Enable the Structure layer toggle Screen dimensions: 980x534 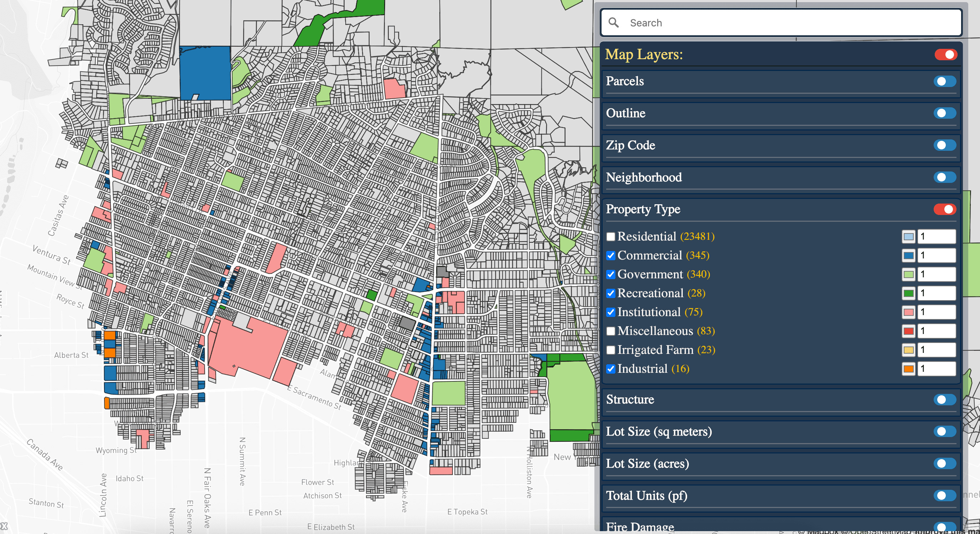pos(945,400)
